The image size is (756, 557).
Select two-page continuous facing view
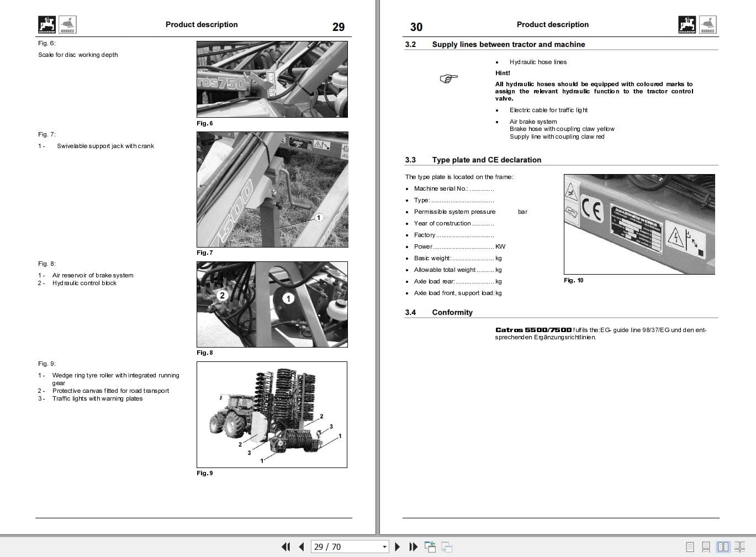(739, 547)
